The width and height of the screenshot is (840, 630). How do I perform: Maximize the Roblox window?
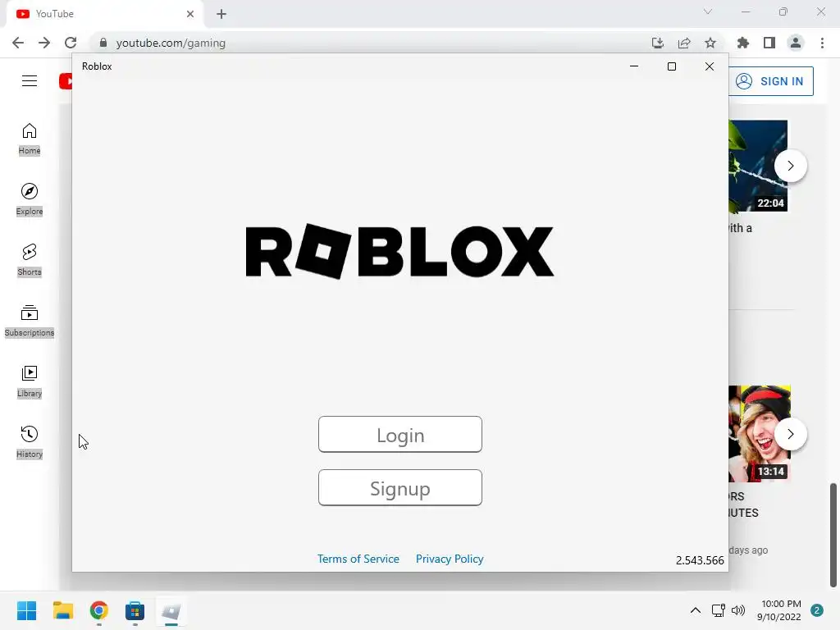pos(672,66)
